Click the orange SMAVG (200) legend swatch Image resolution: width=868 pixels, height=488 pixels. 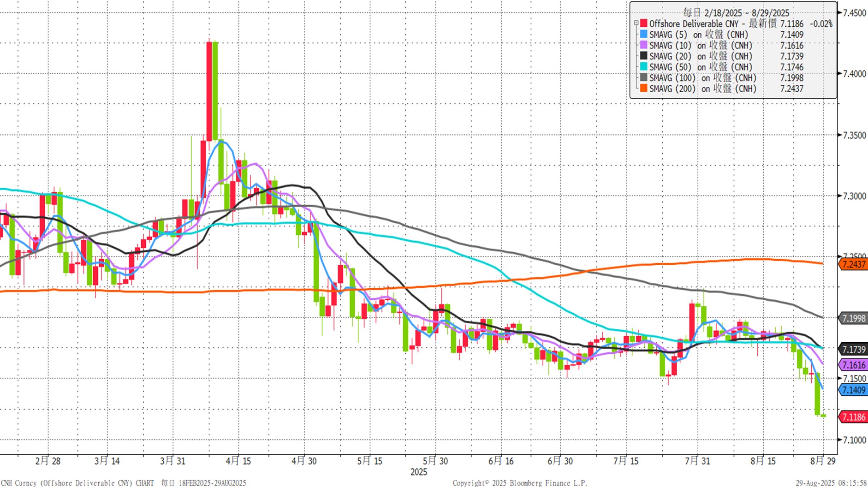click(x=644, y=88)
